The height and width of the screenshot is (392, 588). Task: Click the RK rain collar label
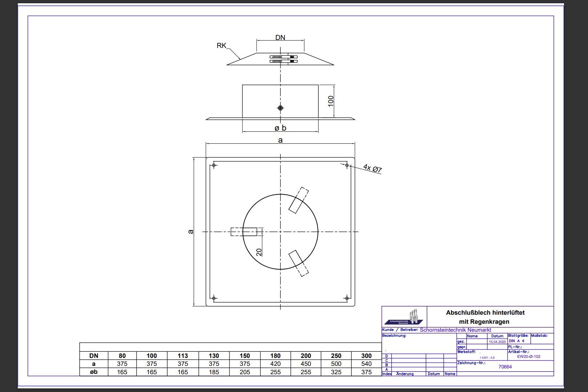coord(221,46)
